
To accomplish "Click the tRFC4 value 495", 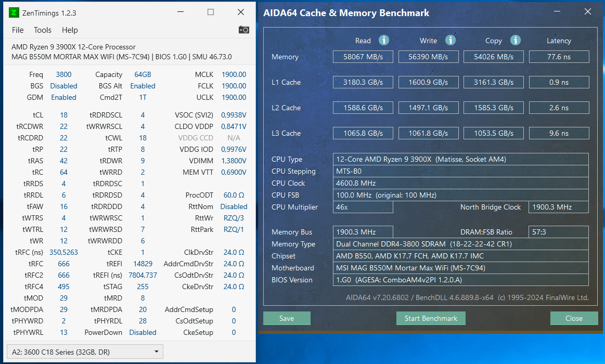I will pos(63,287).
